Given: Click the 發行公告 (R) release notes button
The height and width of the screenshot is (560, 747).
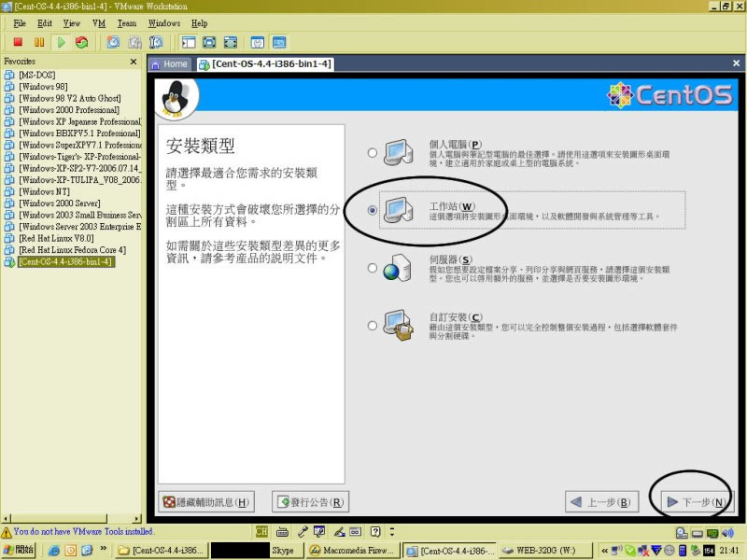Looking at the screenshot, I should 311,502.
